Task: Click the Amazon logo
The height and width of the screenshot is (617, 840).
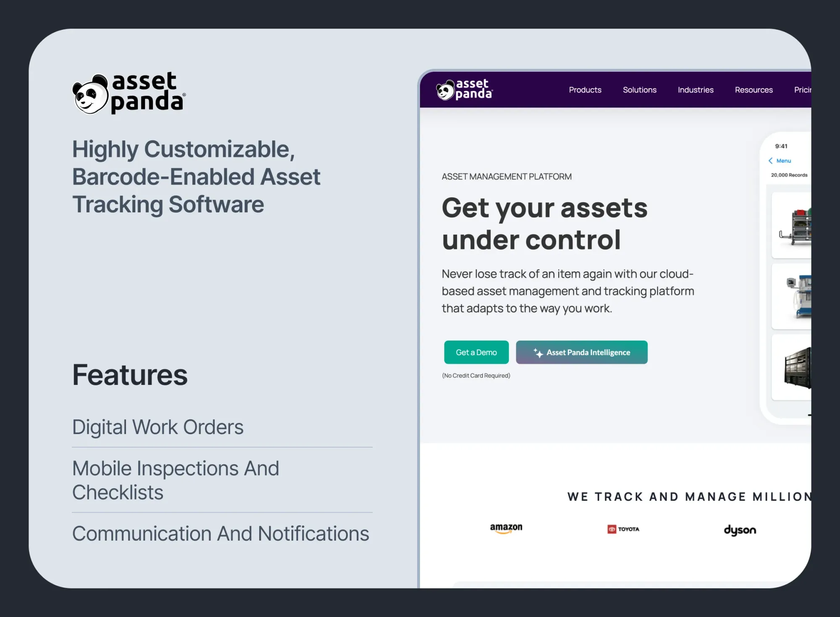Action: [x=506, y=528]
